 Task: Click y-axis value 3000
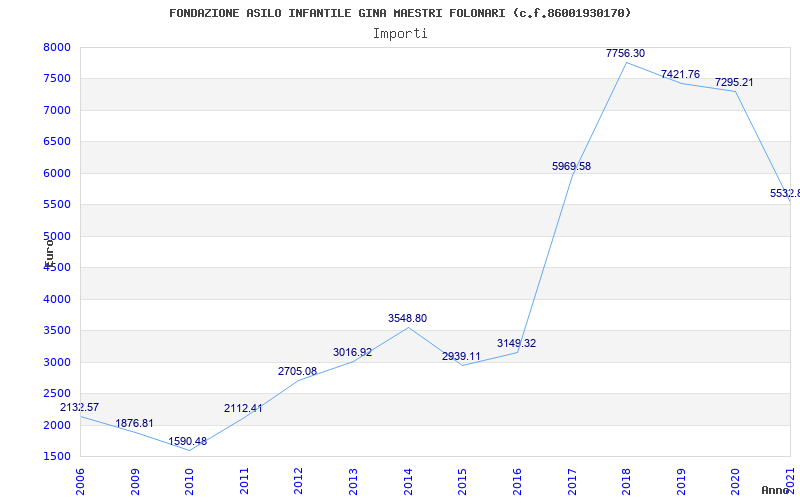[57, 362]
